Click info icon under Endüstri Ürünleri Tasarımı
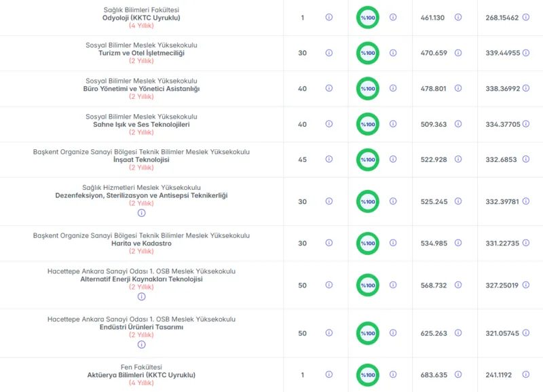The height and width of the screenshot is (392, 543). tap(141, 345)
